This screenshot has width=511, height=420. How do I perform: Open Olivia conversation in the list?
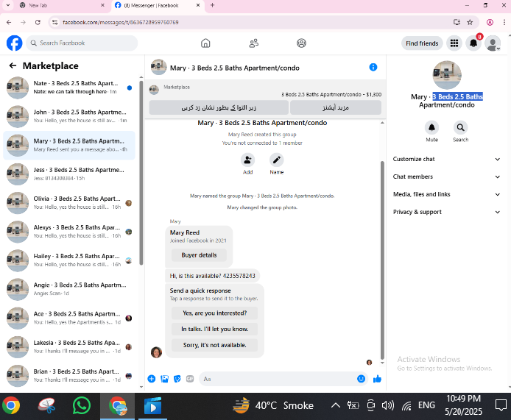pos(69,203)
